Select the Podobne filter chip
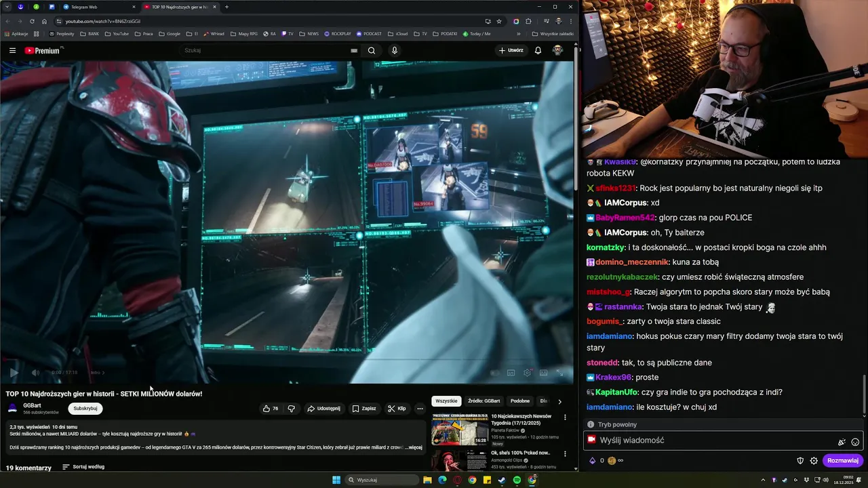The height and width of the screenshot is (488, 868). coord(520,401)
